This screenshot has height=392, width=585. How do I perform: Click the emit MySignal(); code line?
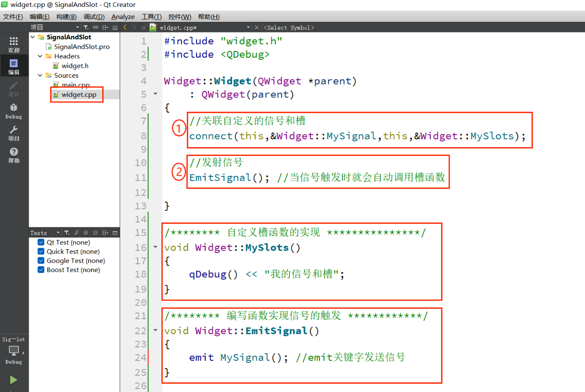pyautogui.click(x=239, y=358)
